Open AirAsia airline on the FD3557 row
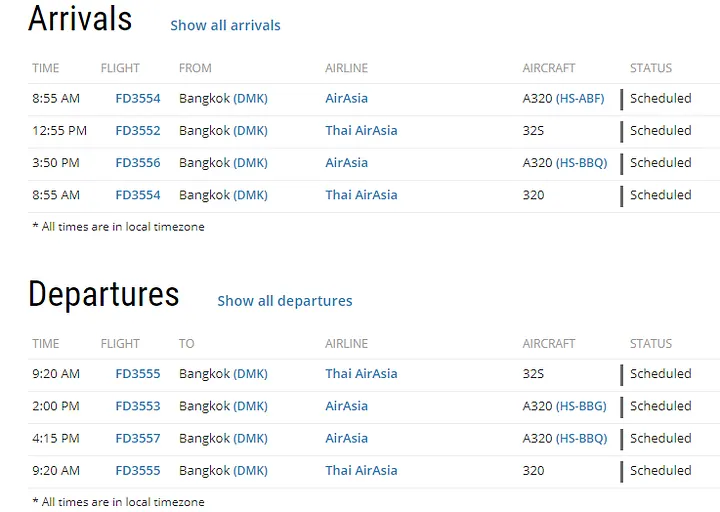 click(346, 438)
